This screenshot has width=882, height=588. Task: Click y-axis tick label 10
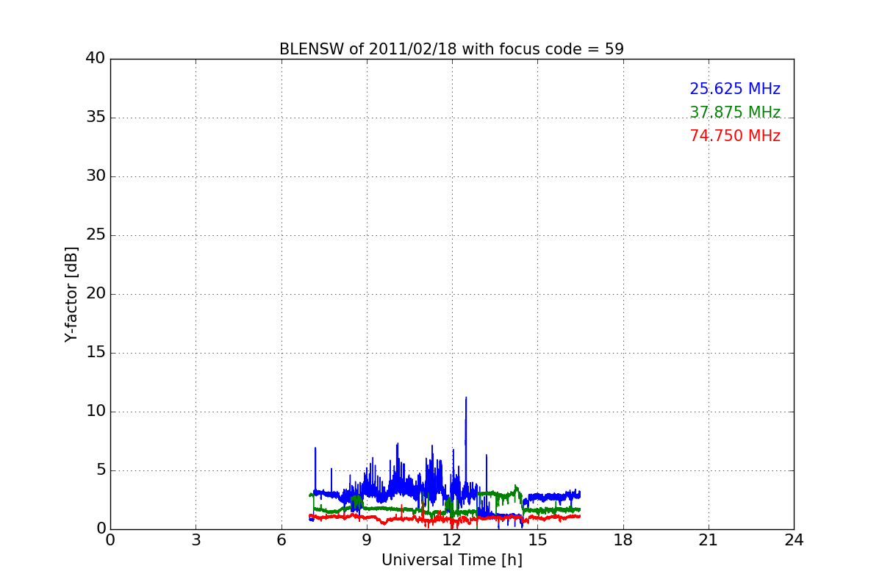click(x=96, y=412)
